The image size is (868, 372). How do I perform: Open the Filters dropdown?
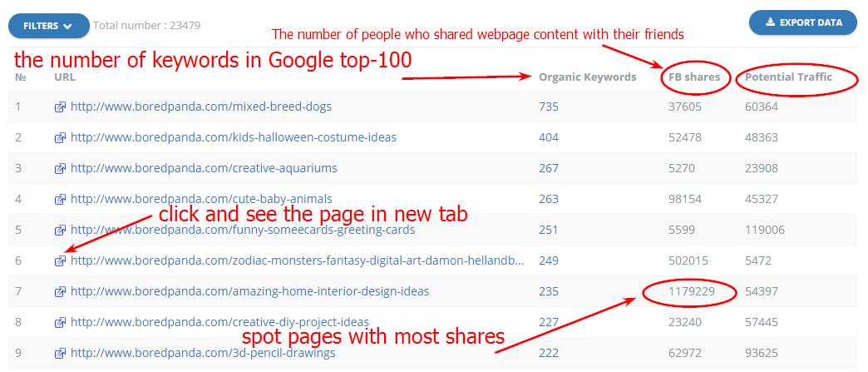pos(47,26)
